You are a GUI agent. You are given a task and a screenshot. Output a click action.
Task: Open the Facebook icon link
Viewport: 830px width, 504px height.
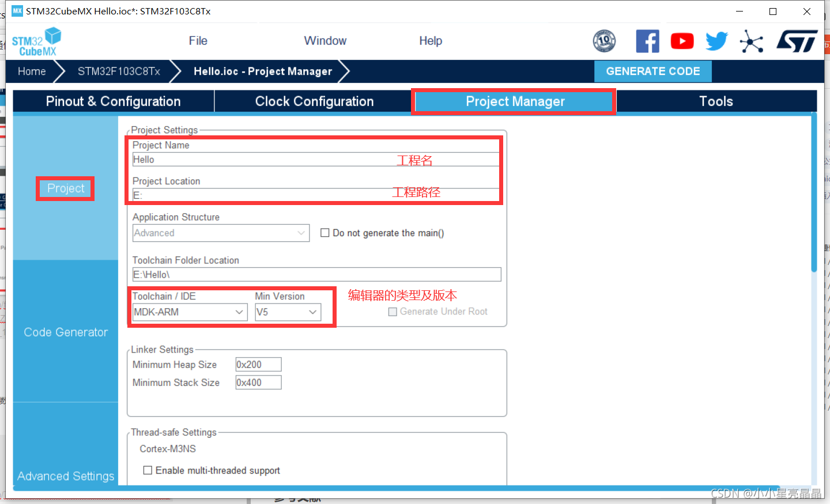[647, 41]
